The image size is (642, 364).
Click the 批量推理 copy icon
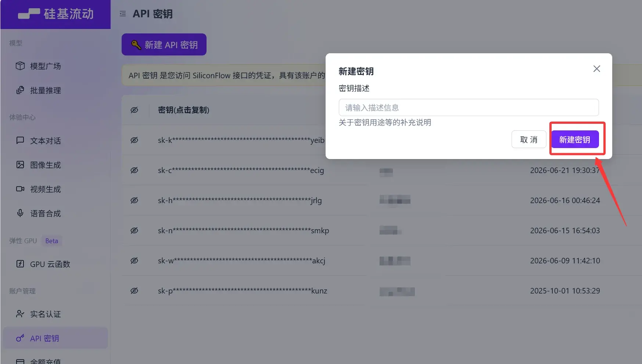pyautogui.click(x=20, y=90)
